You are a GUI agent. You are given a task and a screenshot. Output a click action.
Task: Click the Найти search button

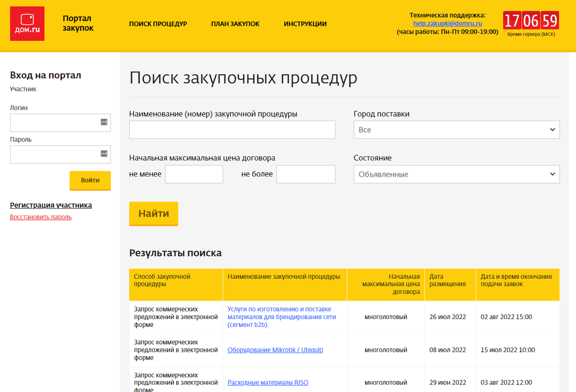click(154, 214)
